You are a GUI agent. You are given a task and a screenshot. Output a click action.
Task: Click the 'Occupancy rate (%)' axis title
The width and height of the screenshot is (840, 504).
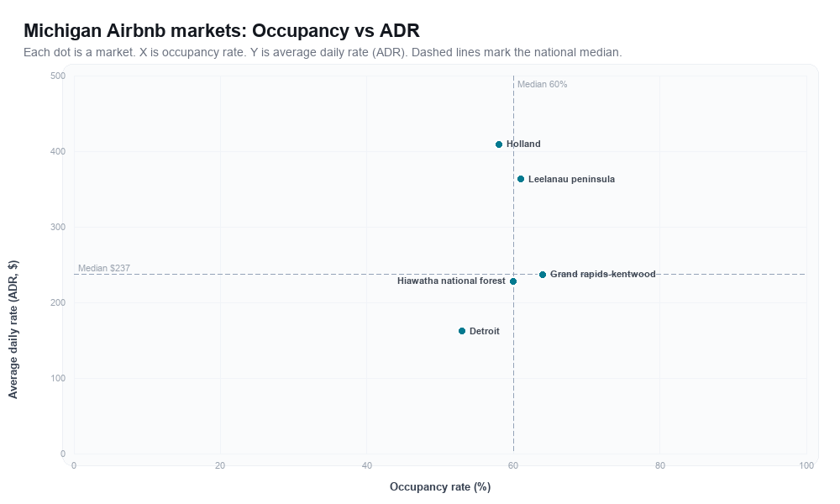pos(440,487)
